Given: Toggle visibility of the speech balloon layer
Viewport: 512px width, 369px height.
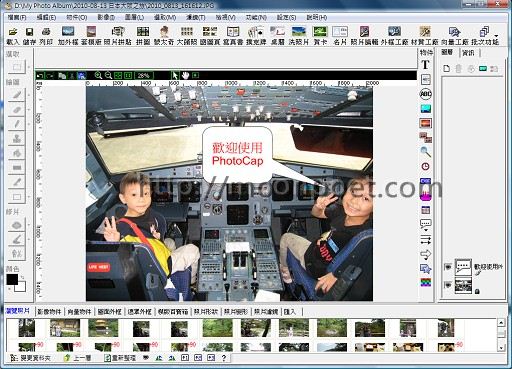Looking at the screenshot, I should 448,267.
